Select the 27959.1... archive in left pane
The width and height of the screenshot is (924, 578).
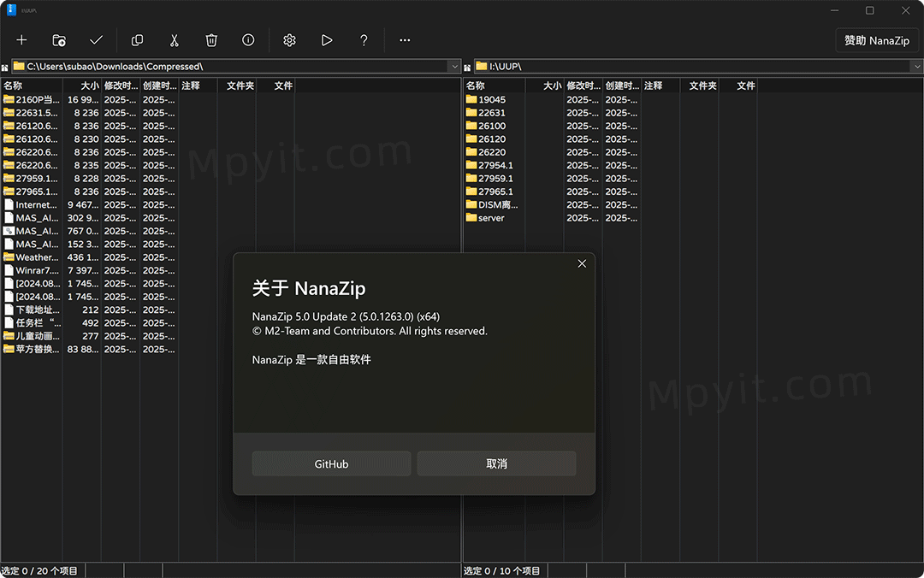(31, 178)
